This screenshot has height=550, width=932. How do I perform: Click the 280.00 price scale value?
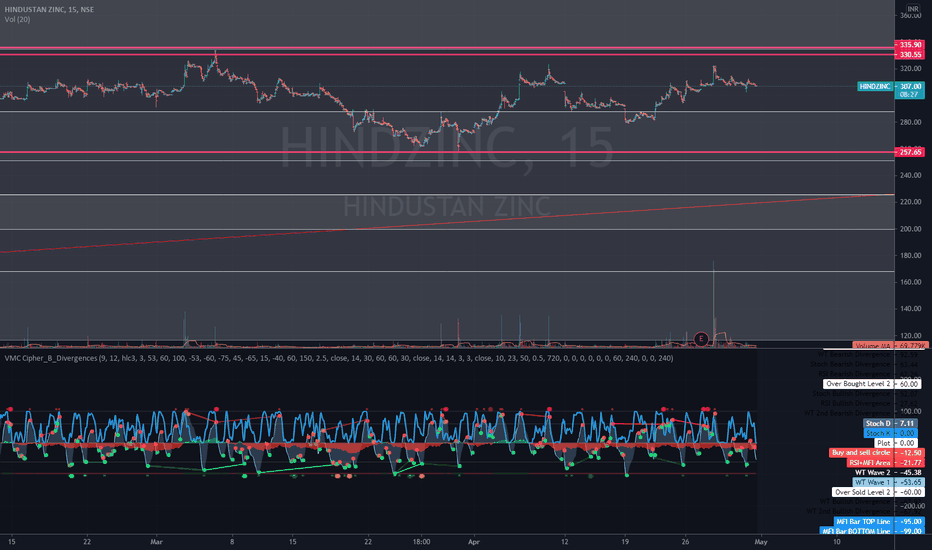tap(911, 122)
